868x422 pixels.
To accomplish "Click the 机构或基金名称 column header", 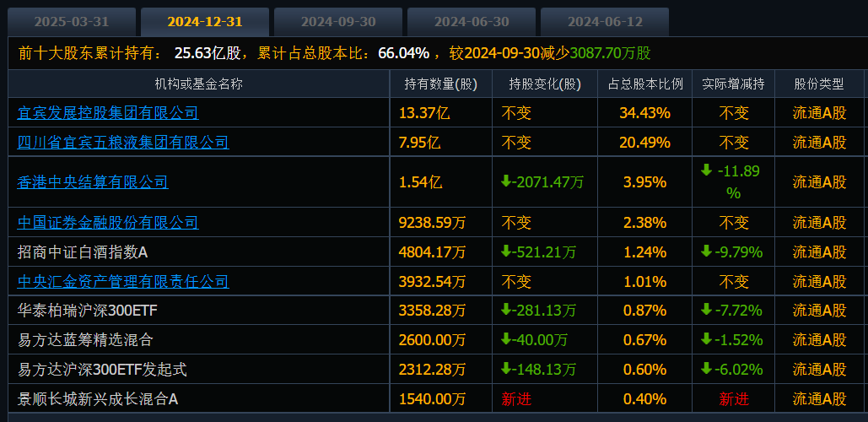I will click(199, 84).
